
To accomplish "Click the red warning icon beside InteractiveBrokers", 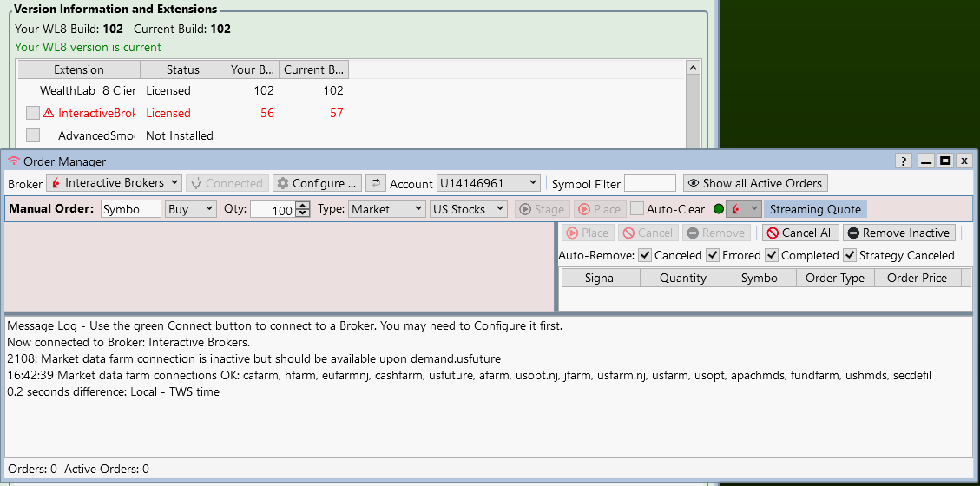I will click(49, 113).
